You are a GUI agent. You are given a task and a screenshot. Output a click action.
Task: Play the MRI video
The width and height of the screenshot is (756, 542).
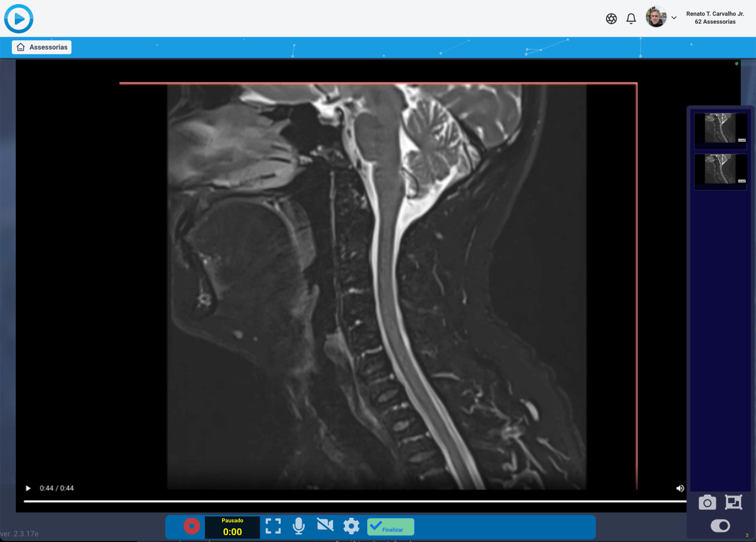27,488
